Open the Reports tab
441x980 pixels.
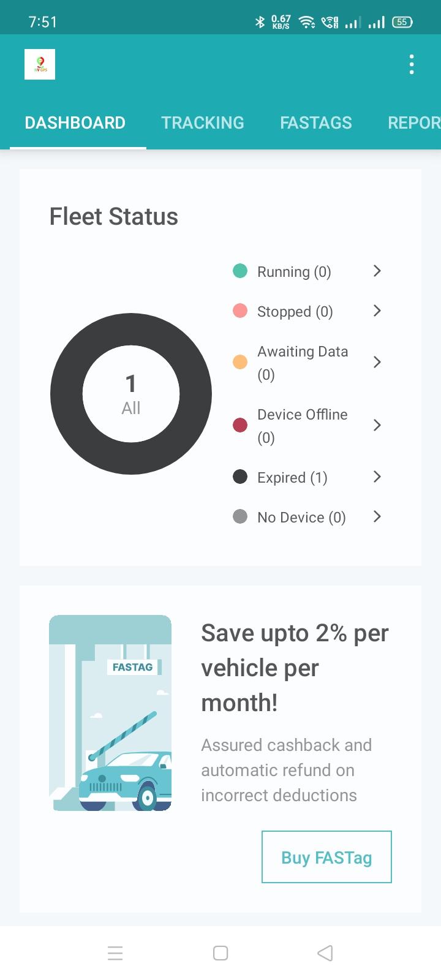pos(414,123)
